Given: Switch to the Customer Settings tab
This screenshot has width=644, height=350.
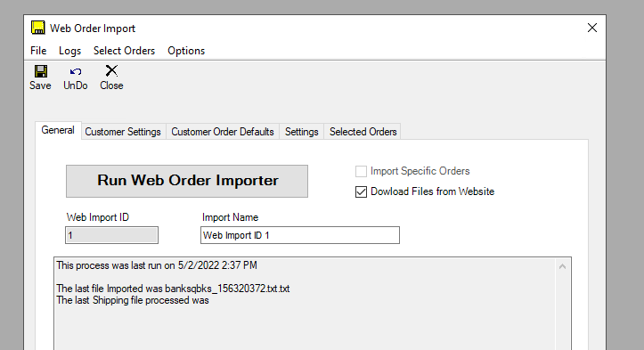Looking at the screenshot, I should [123, 132].
